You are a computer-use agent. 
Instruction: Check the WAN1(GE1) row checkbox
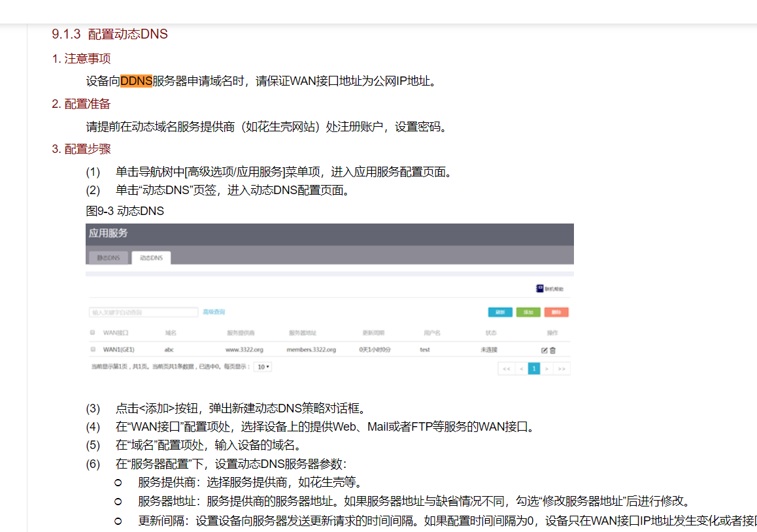pos(92,350)
